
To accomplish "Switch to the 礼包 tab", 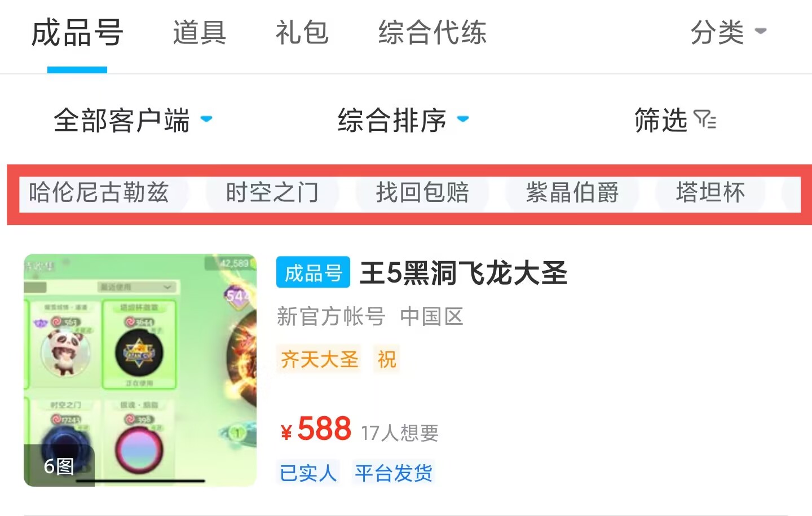I will click(x=302, y=32).
